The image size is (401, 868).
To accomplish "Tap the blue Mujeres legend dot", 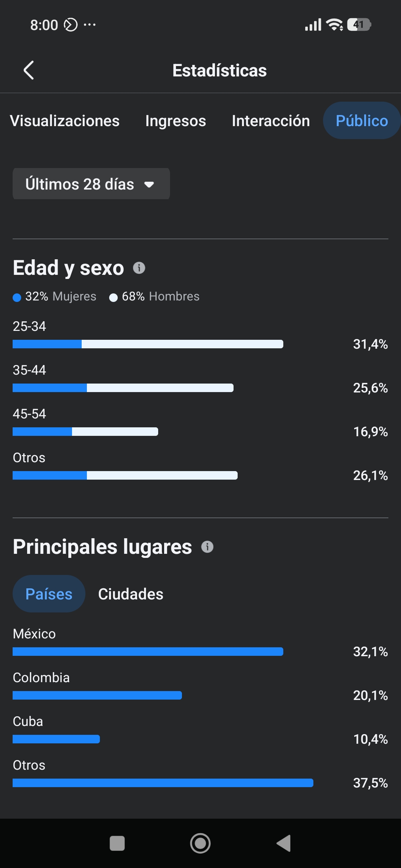I will click(x=17, y=297).
